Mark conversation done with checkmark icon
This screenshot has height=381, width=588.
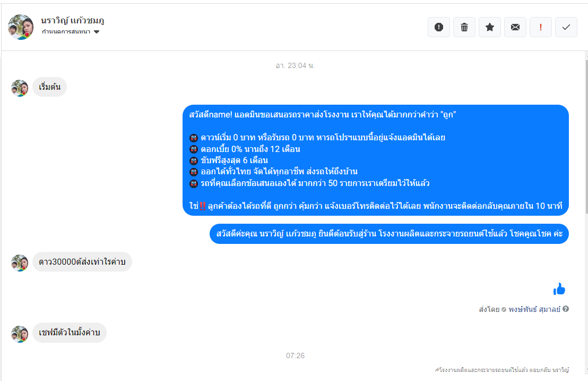coord(566,27)
